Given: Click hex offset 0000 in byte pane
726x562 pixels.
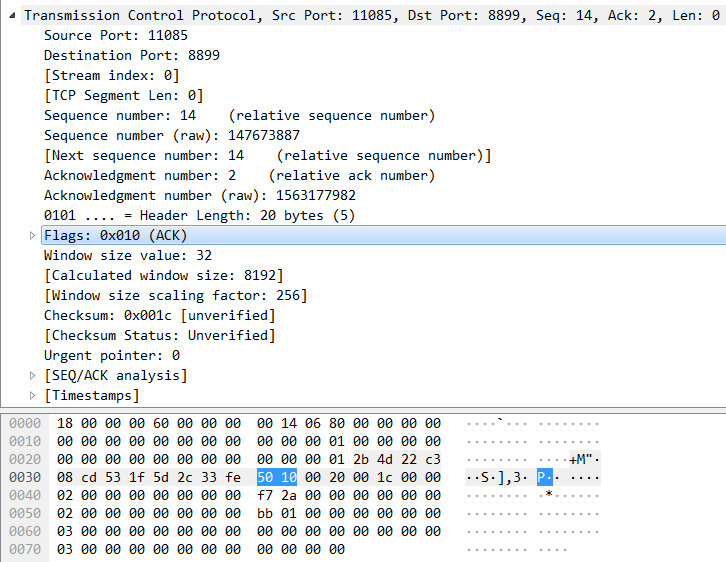Looking at the screenshot, I should (25, 423).
